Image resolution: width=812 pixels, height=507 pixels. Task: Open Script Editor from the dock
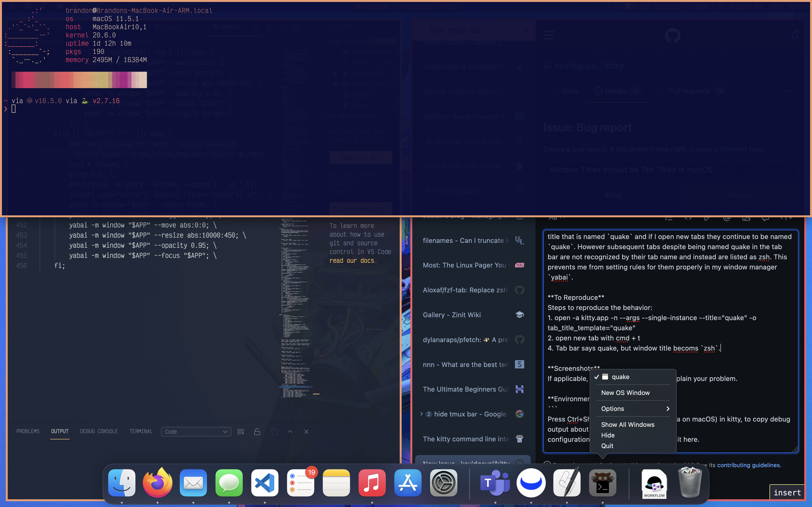[567, 483]
